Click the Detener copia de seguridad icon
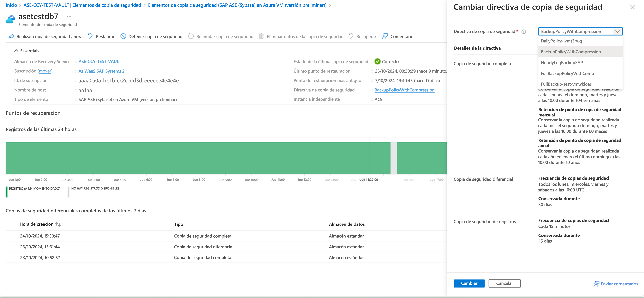This screenshot has width=644, height=298. 123,36
